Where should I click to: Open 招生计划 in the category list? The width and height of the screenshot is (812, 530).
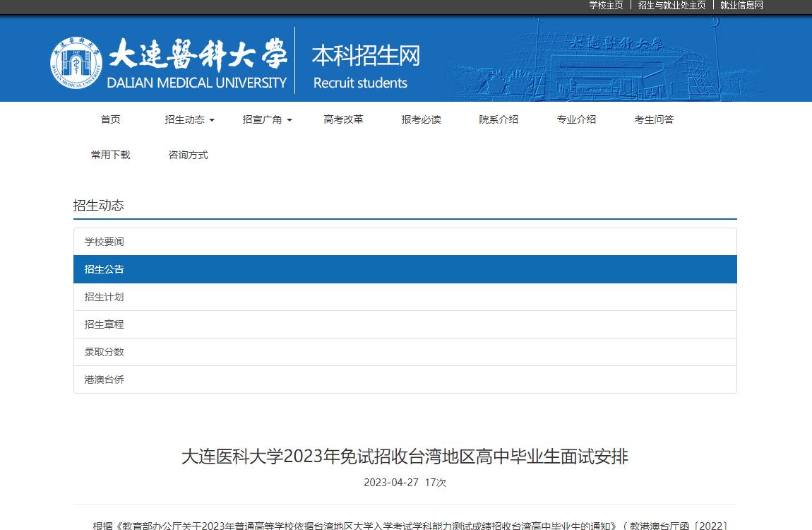pos(405,297)
